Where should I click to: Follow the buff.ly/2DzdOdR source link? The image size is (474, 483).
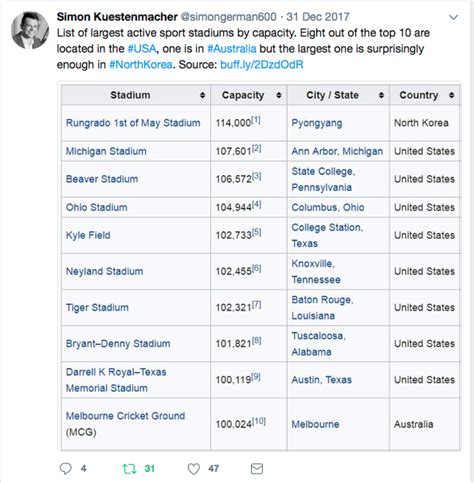[x=262, y=64]
